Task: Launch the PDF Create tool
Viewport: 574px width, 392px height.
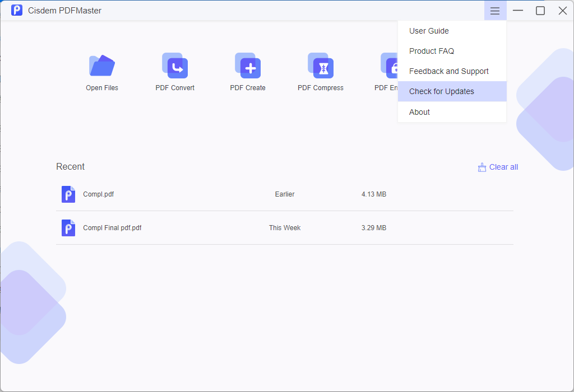Action: click(x=248, y=66)
